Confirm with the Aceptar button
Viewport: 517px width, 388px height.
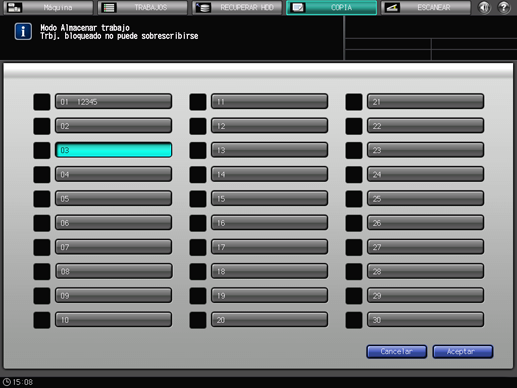pyautogui.click(x=463, y=352)
